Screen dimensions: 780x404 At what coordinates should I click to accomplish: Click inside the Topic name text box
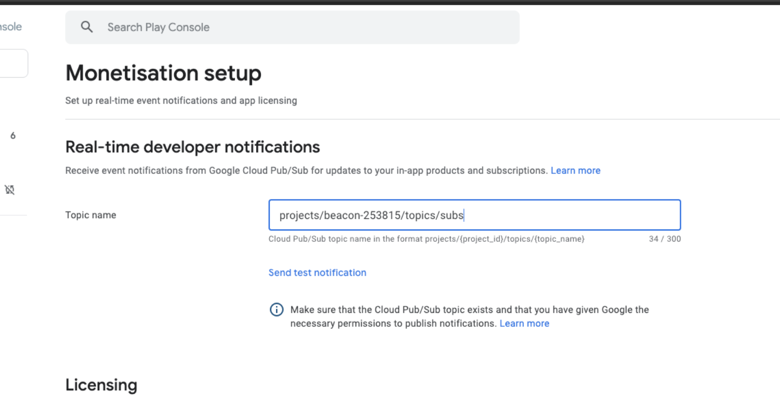coord(475,215)
